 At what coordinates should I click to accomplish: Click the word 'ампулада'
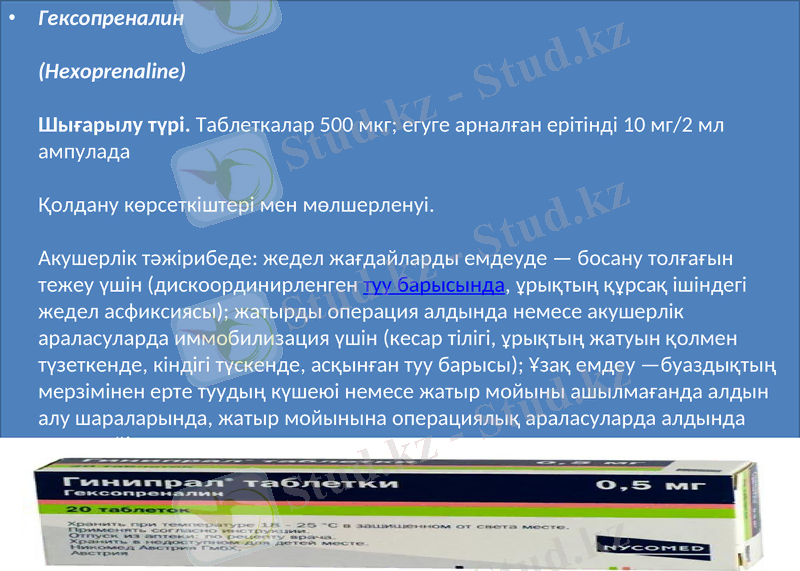coord(84,152)
